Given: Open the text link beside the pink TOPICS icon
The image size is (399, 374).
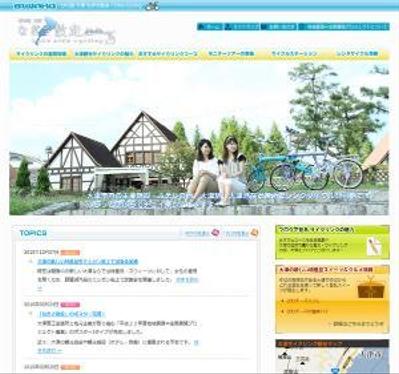Looking at the screenshot, I should tap(197, 233).
